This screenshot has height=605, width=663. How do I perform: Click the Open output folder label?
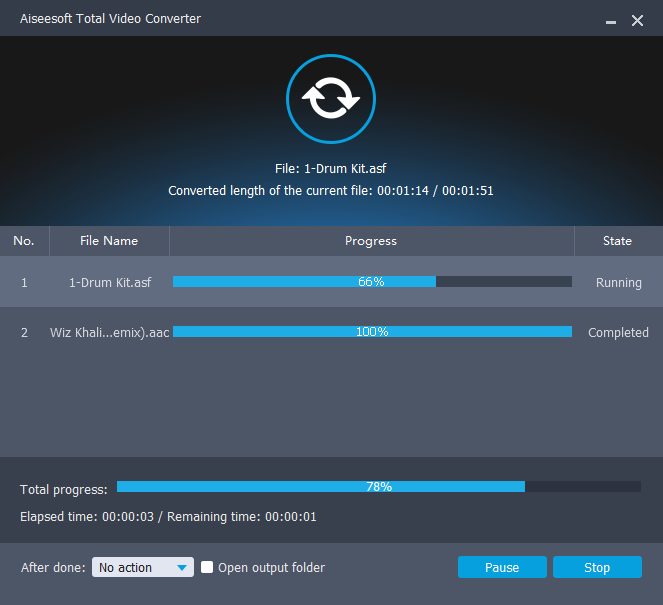pos(271,567)
